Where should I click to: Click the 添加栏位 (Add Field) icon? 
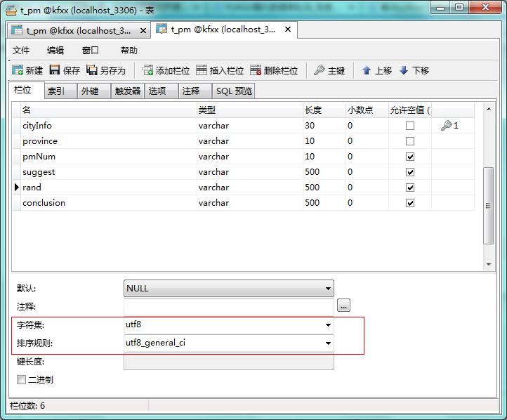(x=147, y=70)
